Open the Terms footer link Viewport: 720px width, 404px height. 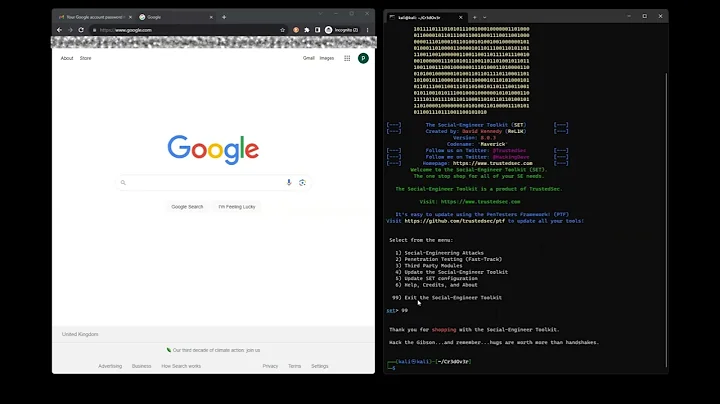(294, 366)
